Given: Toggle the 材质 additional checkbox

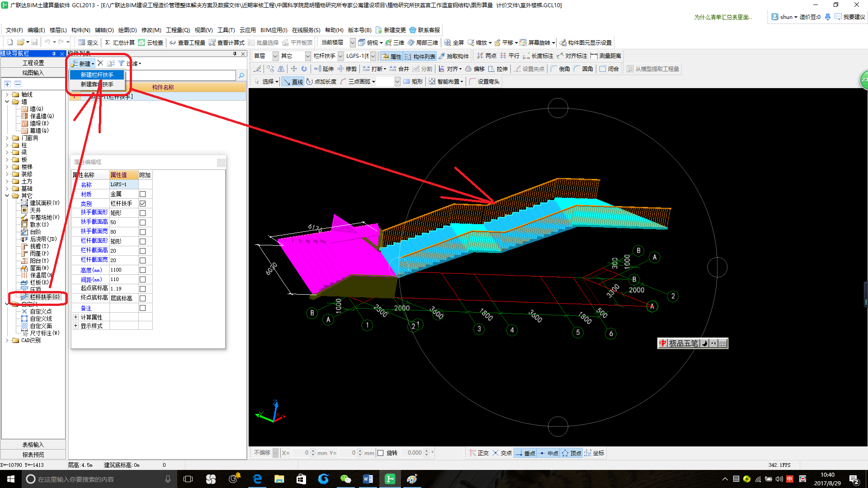Looking at the screenshot, I should click(x=142, y=194).
